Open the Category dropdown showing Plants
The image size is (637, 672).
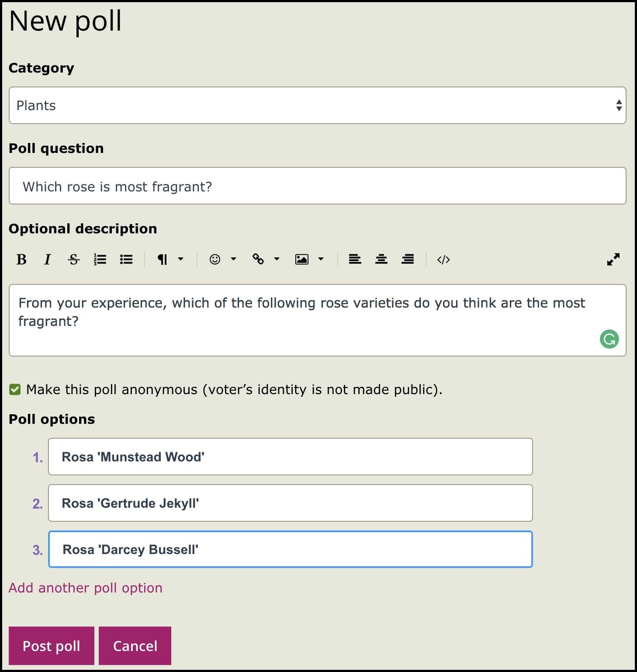(x=318, y=105)
